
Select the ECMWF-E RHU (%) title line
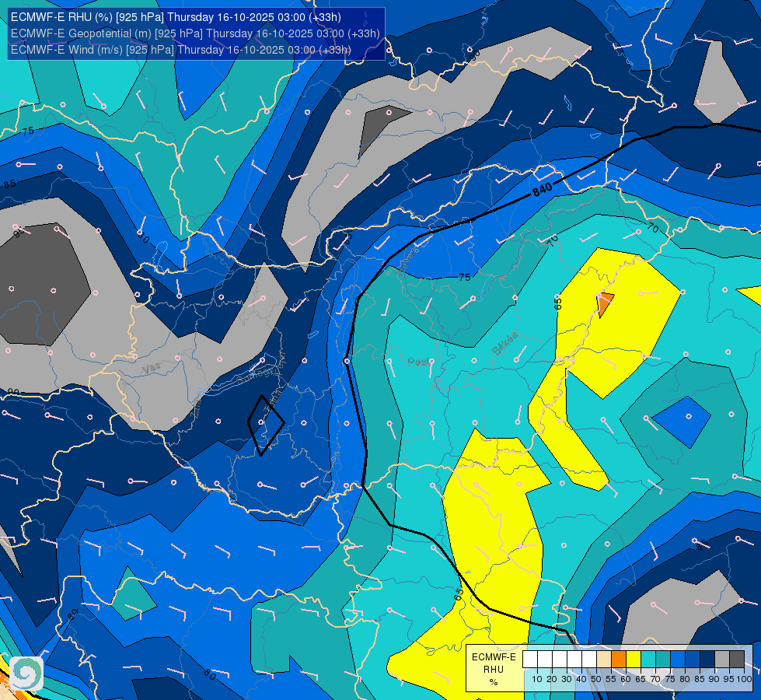point(176,17)
